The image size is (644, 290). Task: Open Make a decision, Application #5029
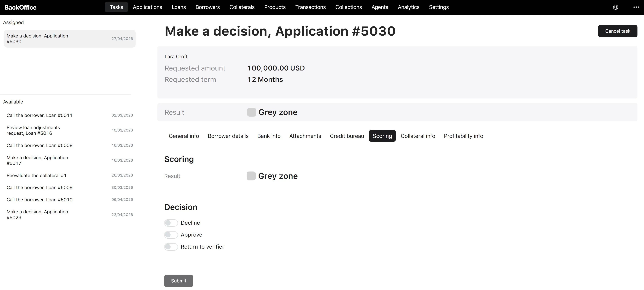coord(70,215)
